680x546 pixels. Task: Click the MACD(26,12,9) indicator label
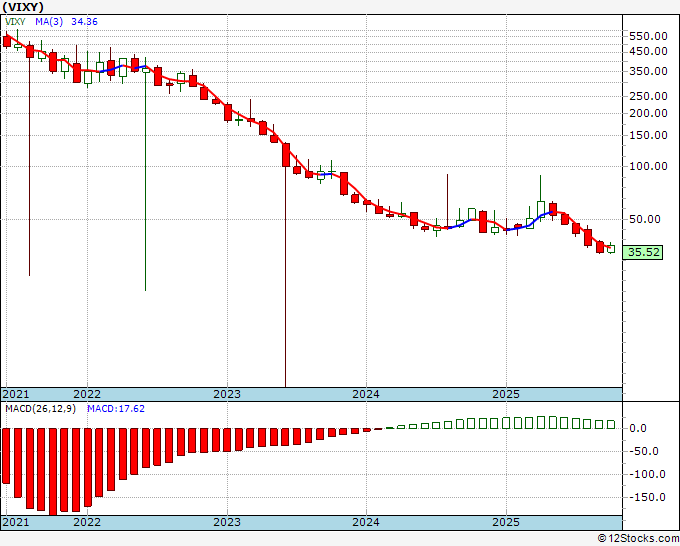(40, 409)
